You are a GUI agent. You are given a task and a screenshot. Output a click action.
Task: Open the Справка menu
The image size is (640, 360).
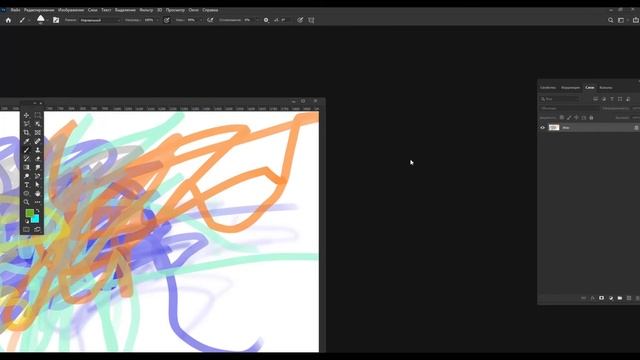click(210, 10)
